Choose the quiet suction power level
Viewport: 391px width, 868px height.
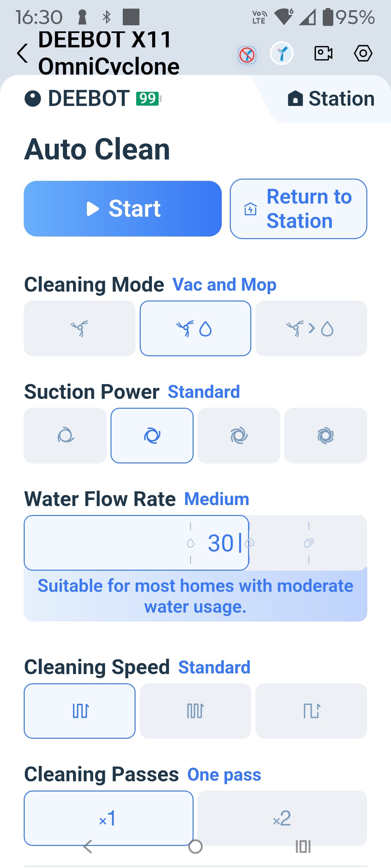click(x=65, y=435)
